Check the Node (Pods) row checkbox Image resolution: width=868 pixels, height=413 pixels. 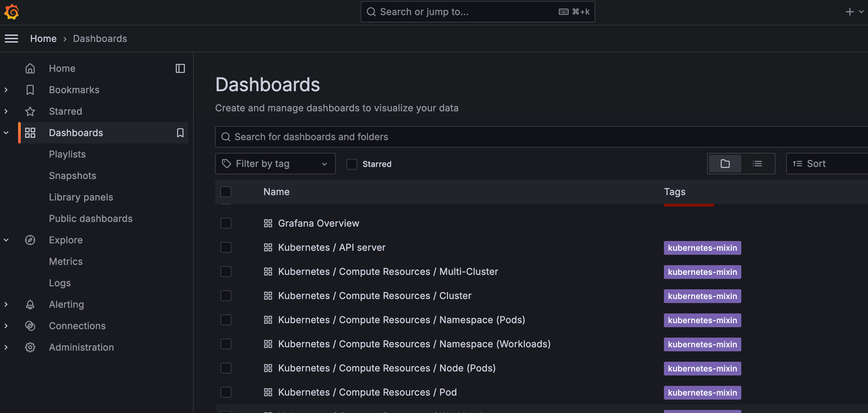pos(226,368)
